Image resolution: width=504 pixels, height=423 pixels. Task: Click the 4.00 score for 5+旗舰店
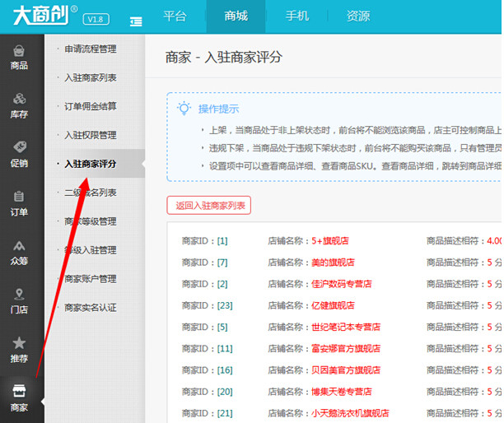pyautogui.click(x=494, y=241)
